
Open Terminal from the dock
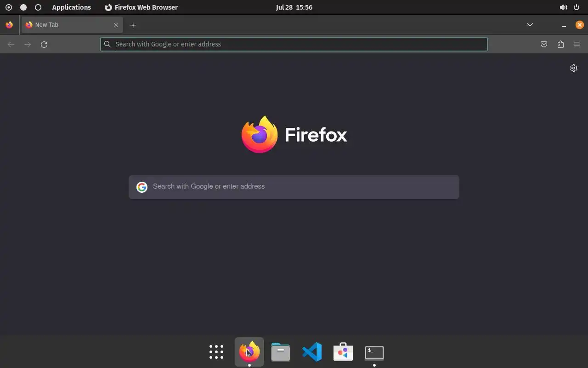pyautogui.click(x=374, y=352)
